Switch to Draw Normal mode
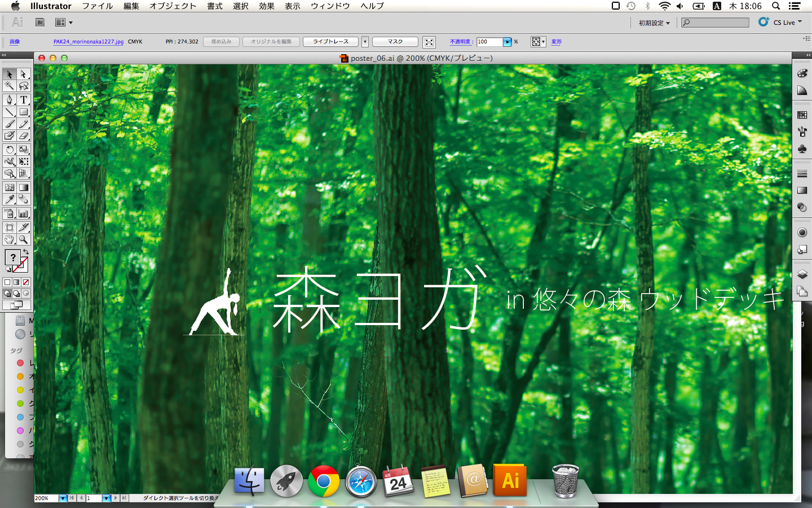 (7, 294)
